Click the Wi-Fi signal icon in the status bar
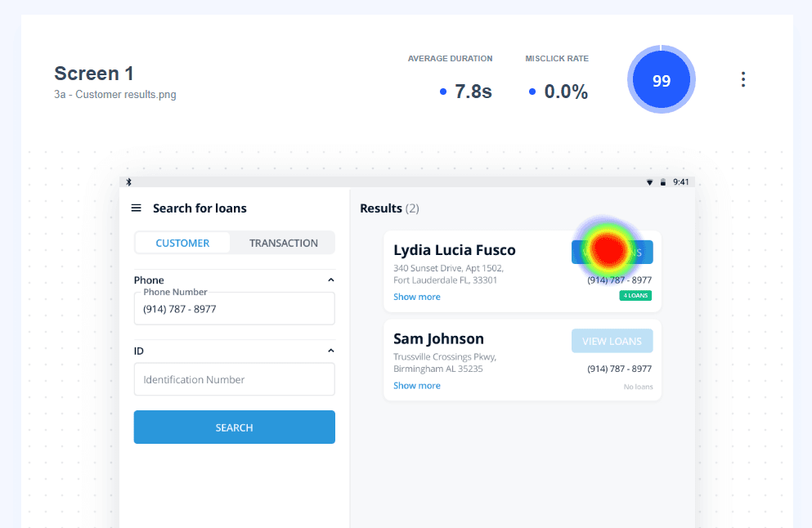Image resolution: width=812 pixels, height=528 pixels. 649,182
